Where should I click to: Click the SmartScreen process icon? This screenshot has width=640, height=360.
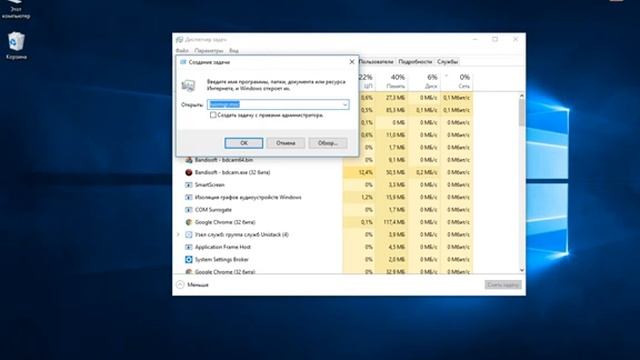189,185
